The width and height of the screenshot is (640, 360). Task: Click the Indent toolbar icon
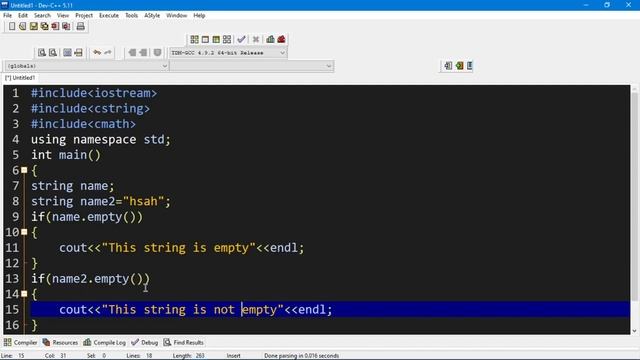(x=132, y=53)
